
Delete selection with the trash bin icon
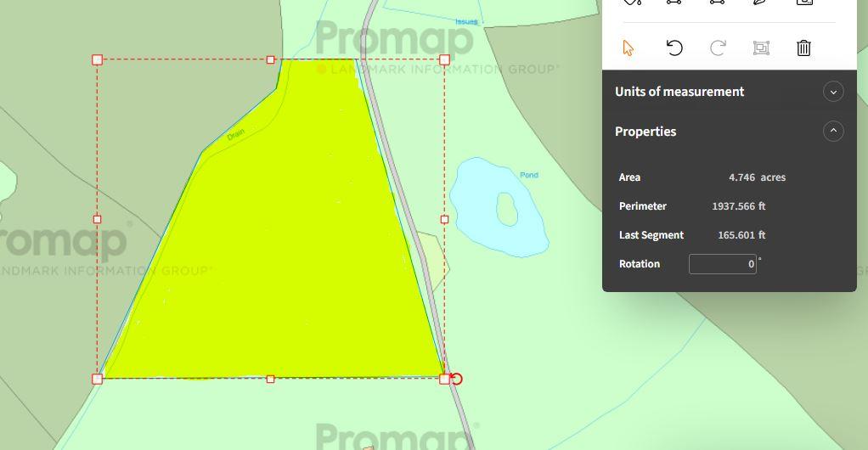[x=803, y=48]
